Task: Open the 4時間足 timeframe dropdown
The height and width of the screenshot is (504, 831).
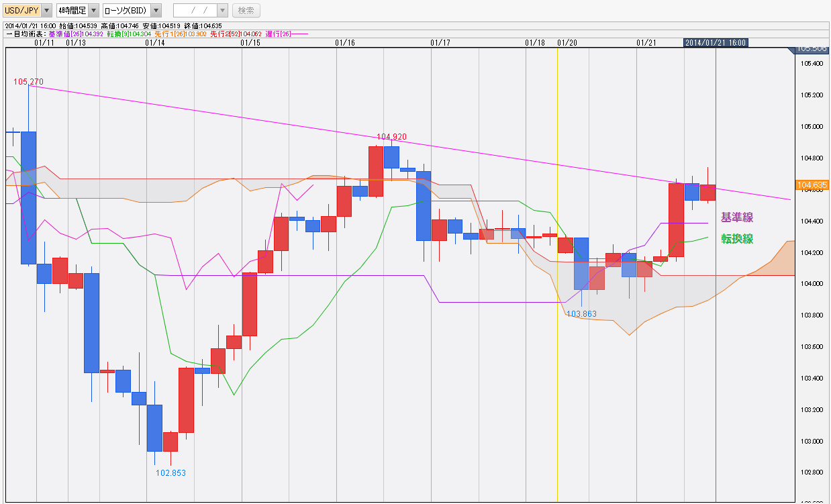Action: point(78,10)
